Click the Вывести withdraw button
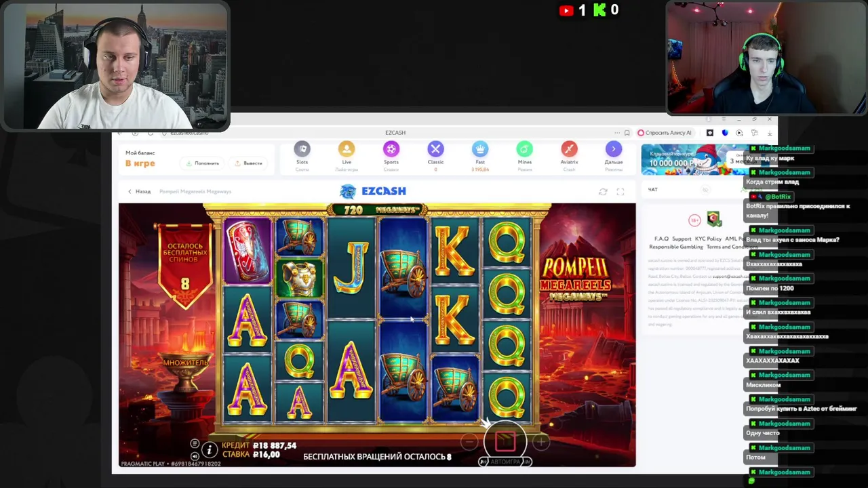Image resolution: width=868 pixels, height=488 pixels. point(248,163)
